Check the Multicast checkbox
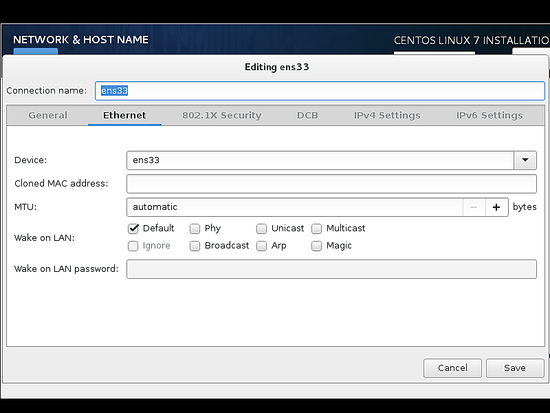This screenshot has height=413, width=550. [x=316, y=229]
